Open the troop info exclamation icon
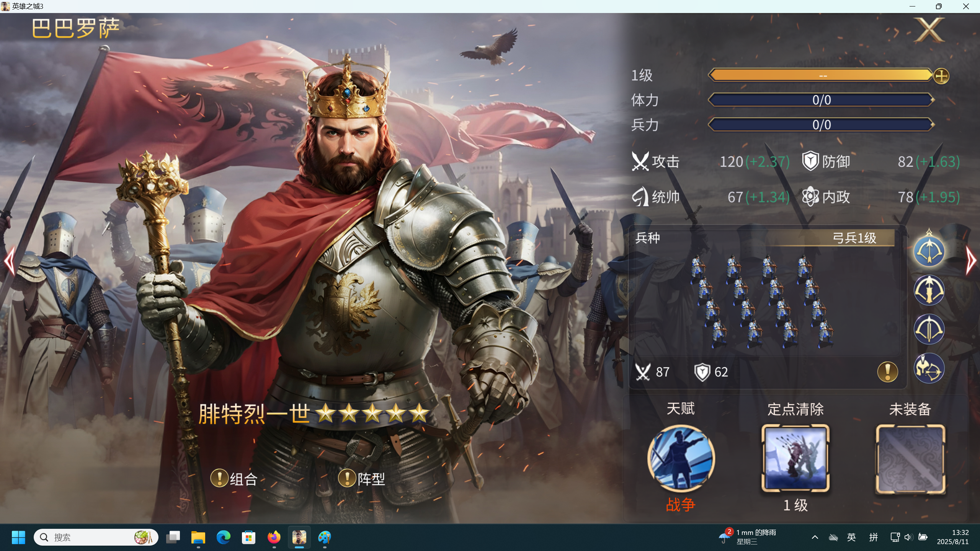 887,372
